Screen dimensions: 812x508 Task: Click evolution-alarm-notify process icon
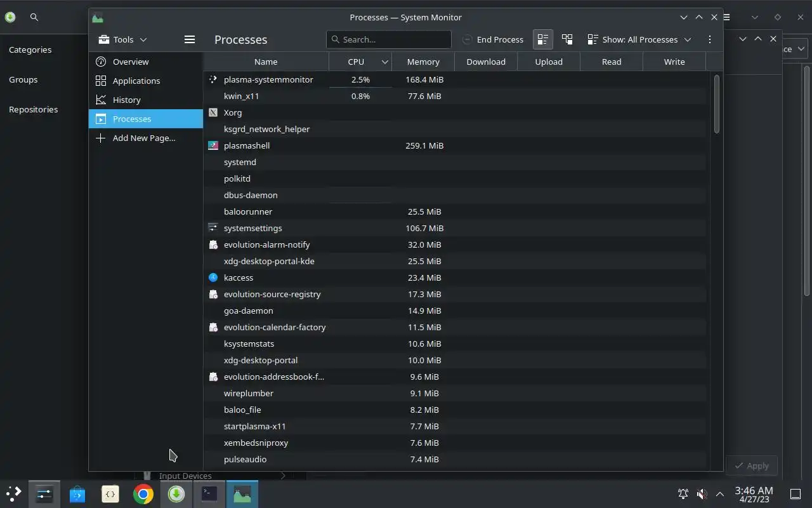tap(213, 244)
